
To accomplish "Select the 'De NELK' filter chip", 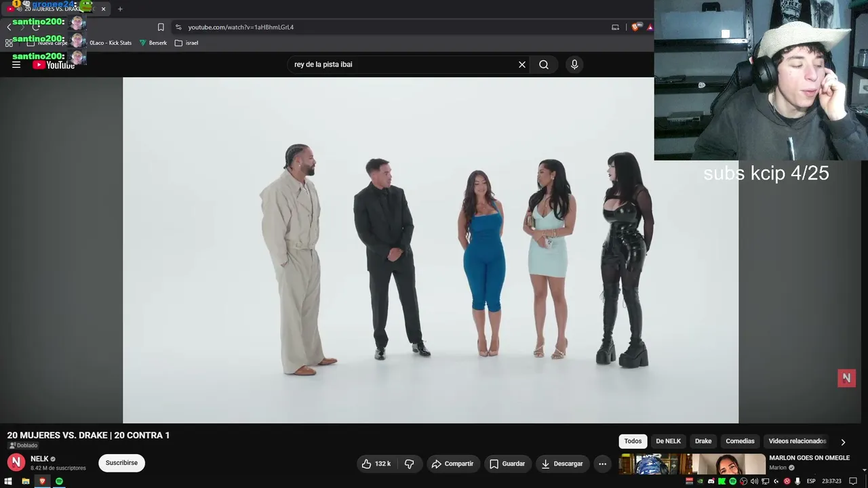I will pyautogui.click(x=668, y=441).
